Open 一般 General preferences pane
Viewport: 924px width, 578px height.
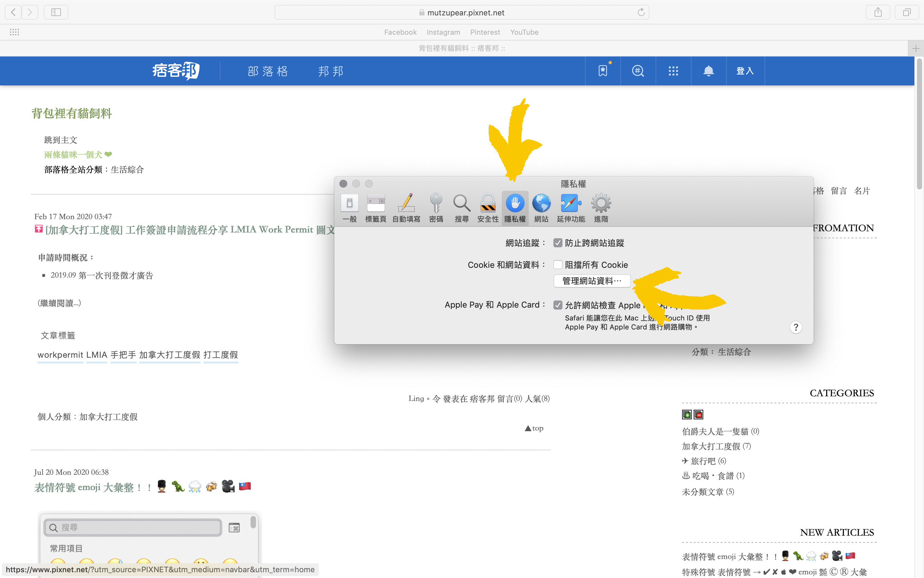(x=349, y=208)
